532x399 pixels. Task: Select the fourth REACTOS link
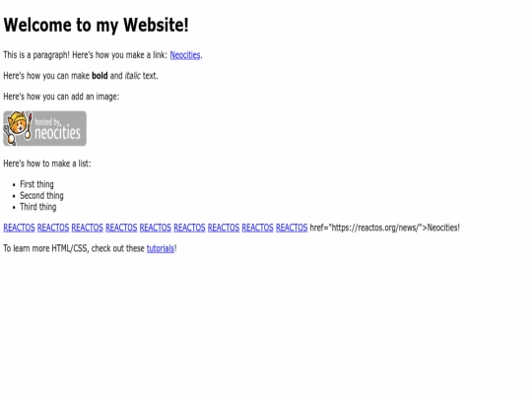click(x=121, y=228)
